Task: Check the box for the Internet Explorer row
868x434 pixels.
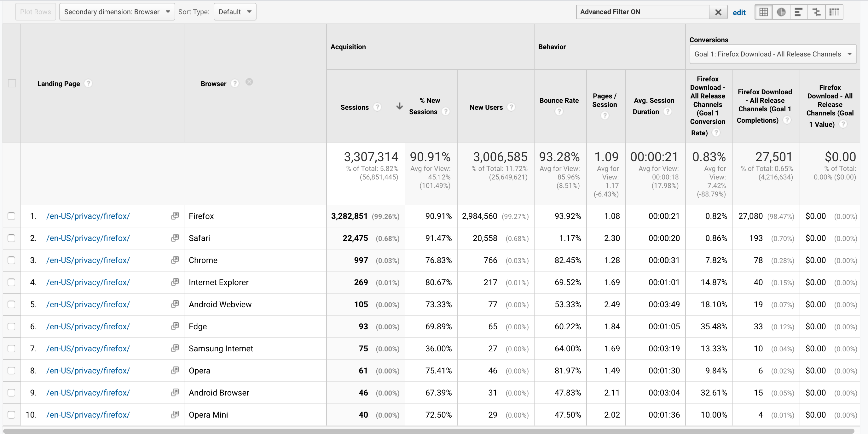Action: [11, 282]
